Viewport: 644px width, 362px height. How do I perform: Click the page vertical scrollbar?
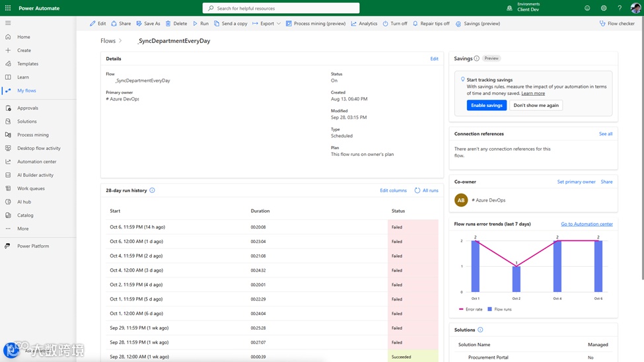[x=642, y=148]
